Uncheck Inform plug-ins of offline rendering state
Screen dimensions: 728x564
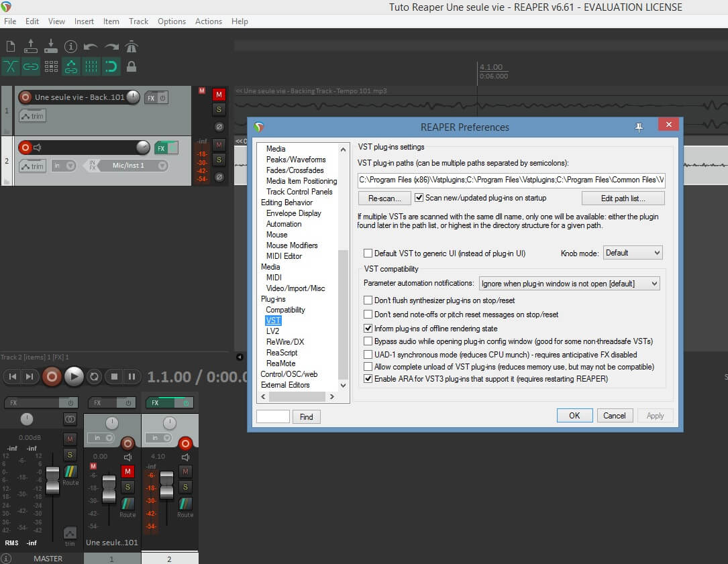coord(368,328)
